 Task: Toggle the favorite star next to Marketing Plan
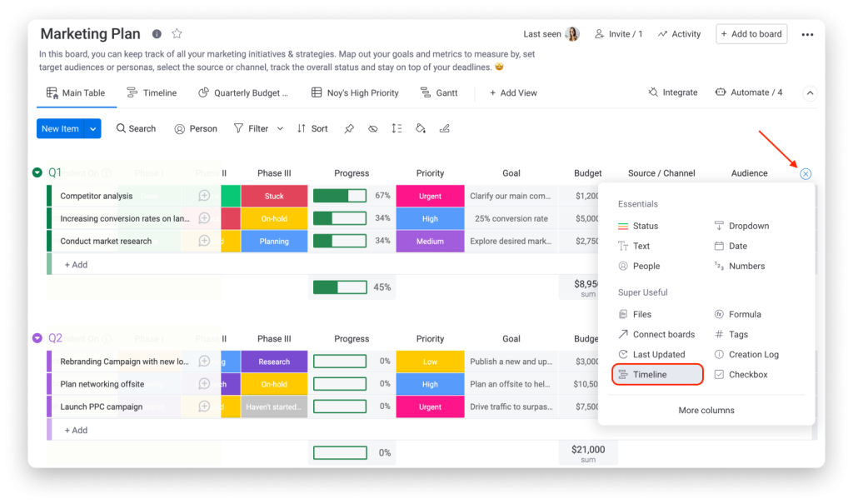176,33
